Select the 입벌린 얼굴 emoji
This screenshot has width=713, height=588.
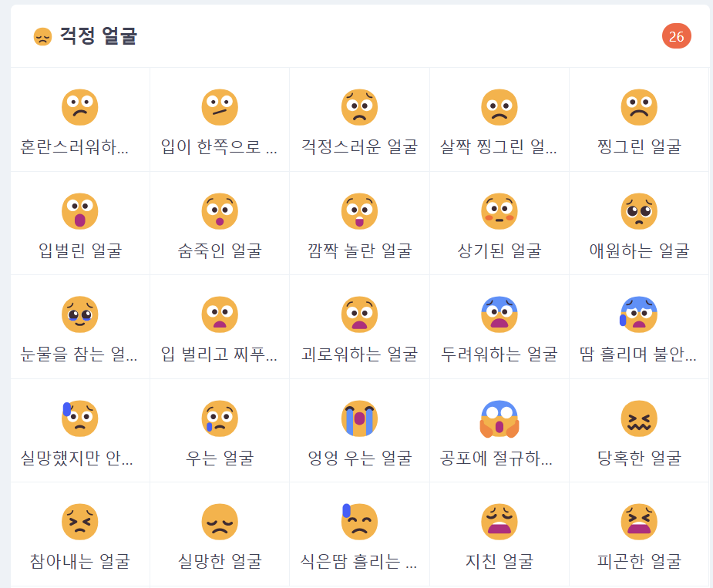point(80,210)
